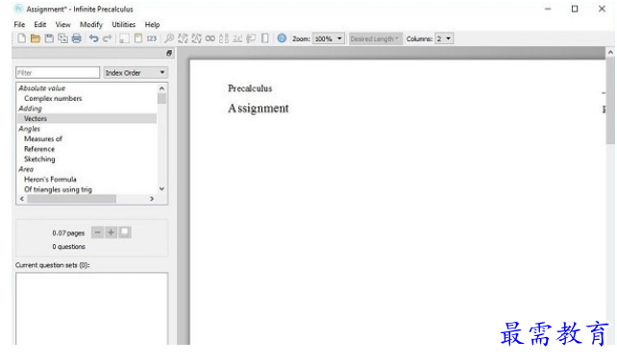Click the notebook page toolbar icon
This screenshot has width=617, height=364.
(265, 38)
